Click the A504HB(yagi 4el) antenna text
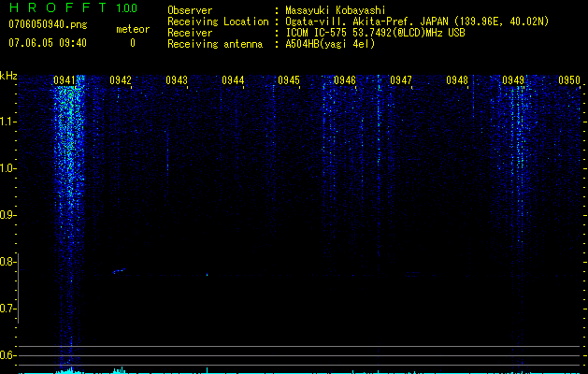Image resolution: width=588 pixels, height=374 pixels. 330,44
